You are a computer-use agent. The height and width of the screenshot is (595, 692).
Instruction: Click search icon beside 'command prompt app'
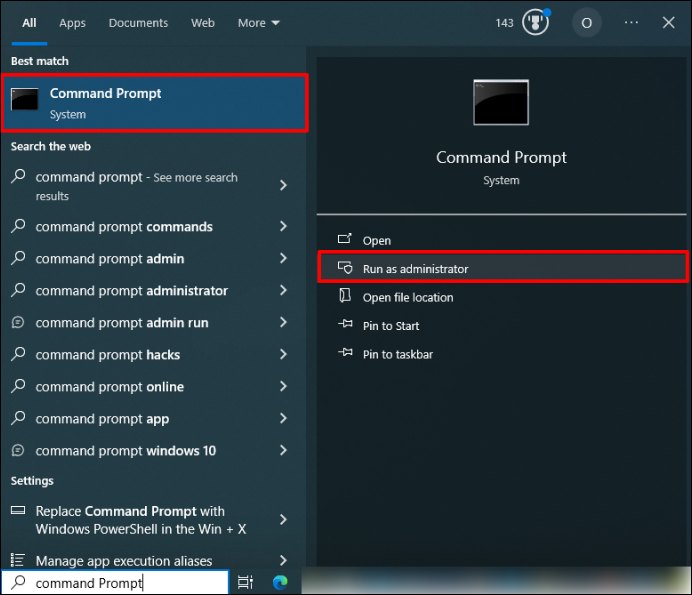click(x=18, y=417)
